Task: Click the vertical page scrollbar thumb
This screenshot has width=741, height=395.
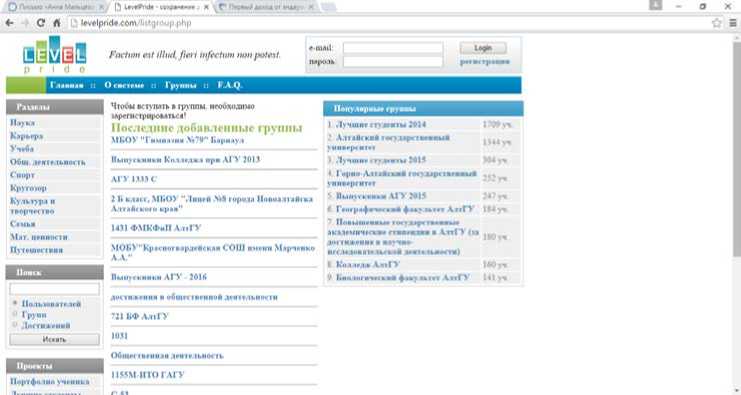Action: point(736,148)
